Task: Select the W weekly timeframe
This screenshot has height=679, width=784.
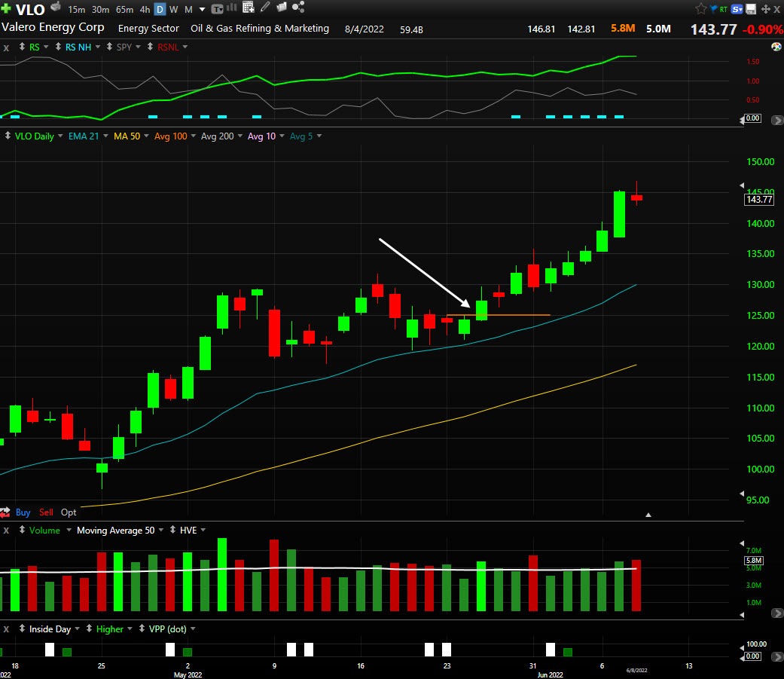Action: (x=173, y=10)
